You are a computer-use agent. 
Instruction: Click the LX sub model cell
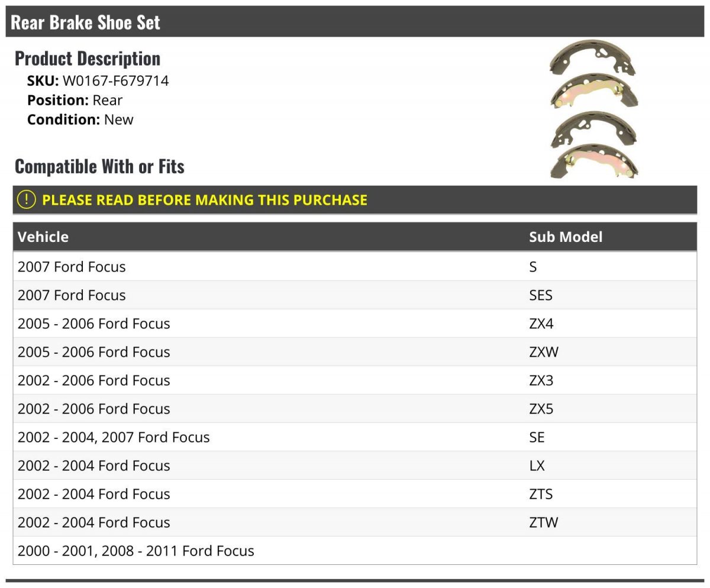pos(537,466)
